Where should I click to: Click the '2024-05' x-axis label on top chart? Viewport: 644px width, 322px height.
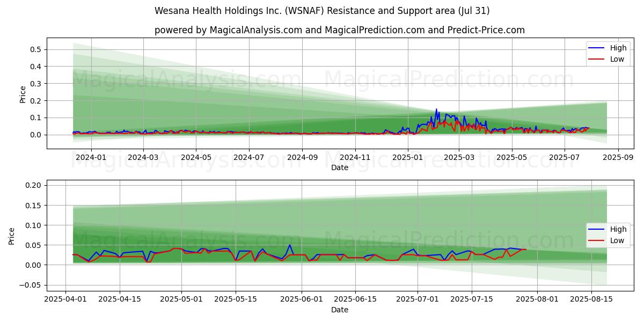196,157
